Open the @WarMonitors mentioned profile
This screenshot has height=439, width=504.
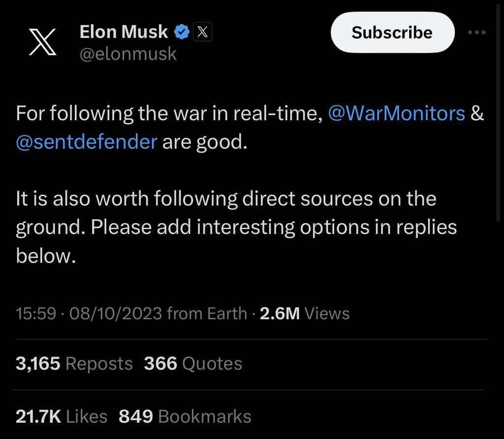click(397, 113)
